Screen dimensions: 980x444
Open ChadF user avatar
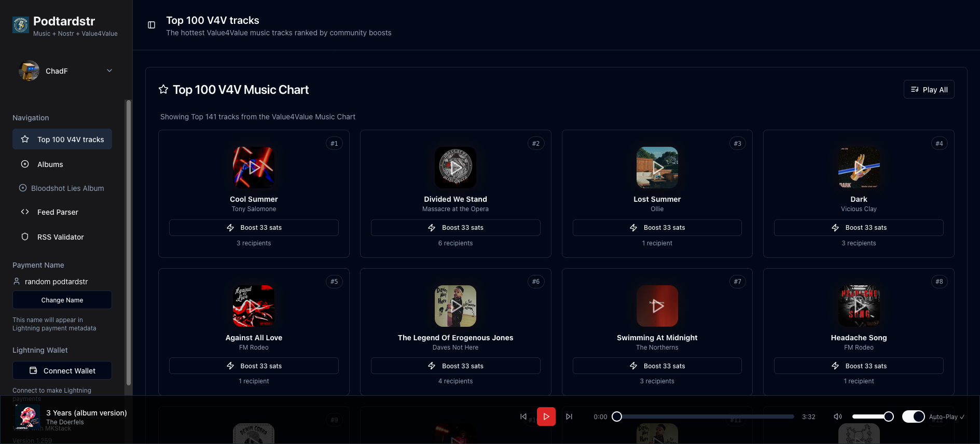click(x=29, y=71)
